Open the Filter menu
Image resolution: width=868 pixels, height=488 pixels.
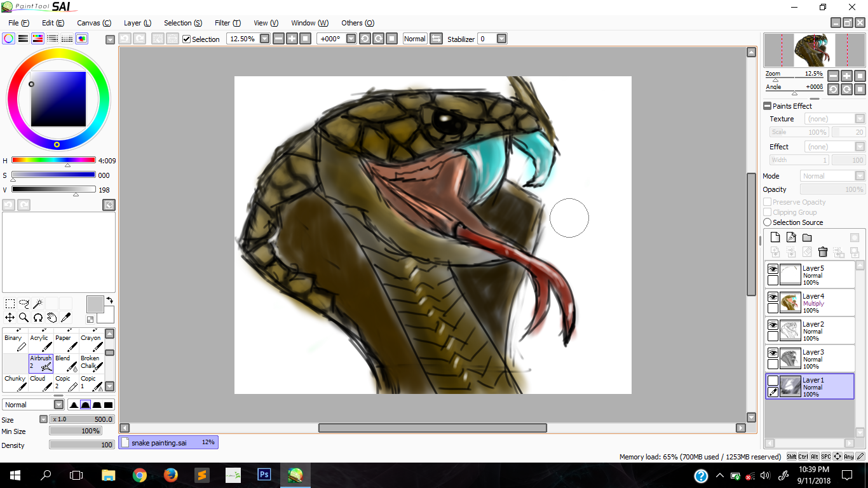[x=227, y=23]
